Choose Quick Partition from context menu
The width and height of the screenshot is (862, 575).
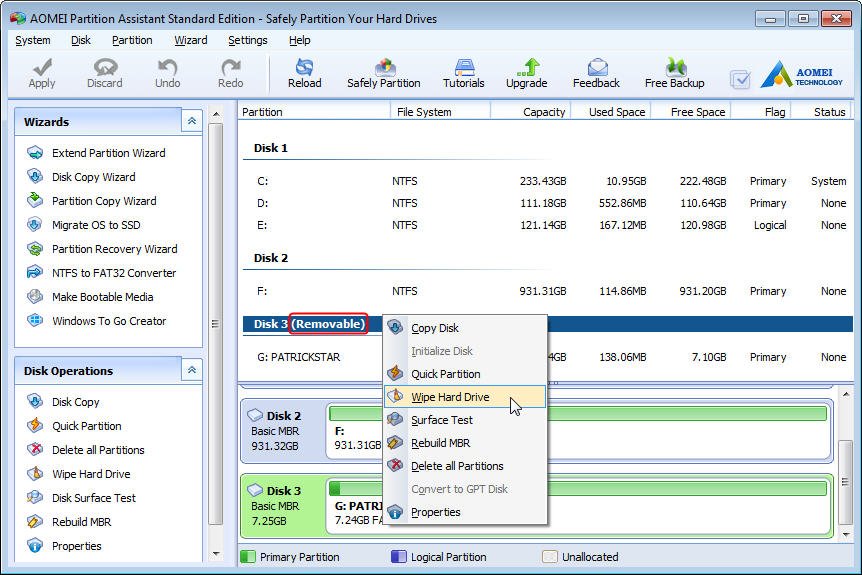coord(445,374)
